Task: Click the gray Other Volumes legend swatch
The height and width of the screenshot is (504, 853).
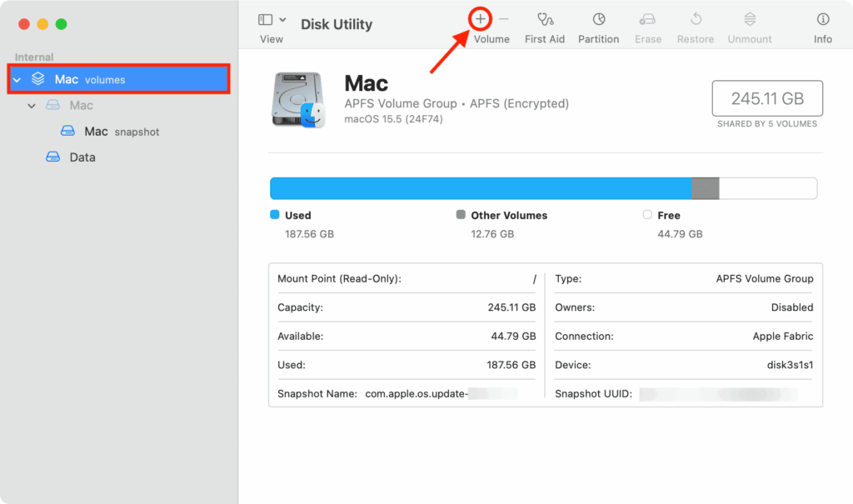Action: coord(461,214)
